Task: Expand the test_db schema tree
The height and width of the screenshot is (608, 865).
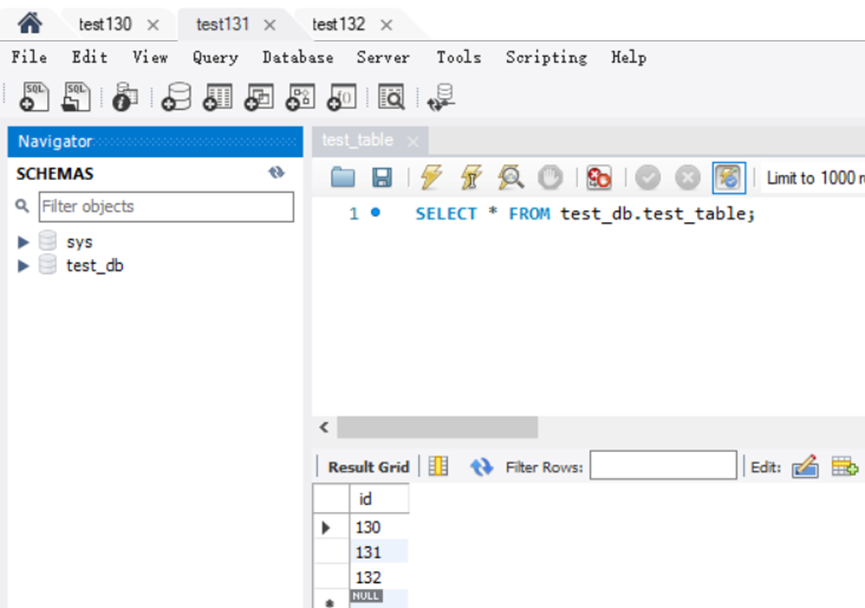Action: (24, 266)
